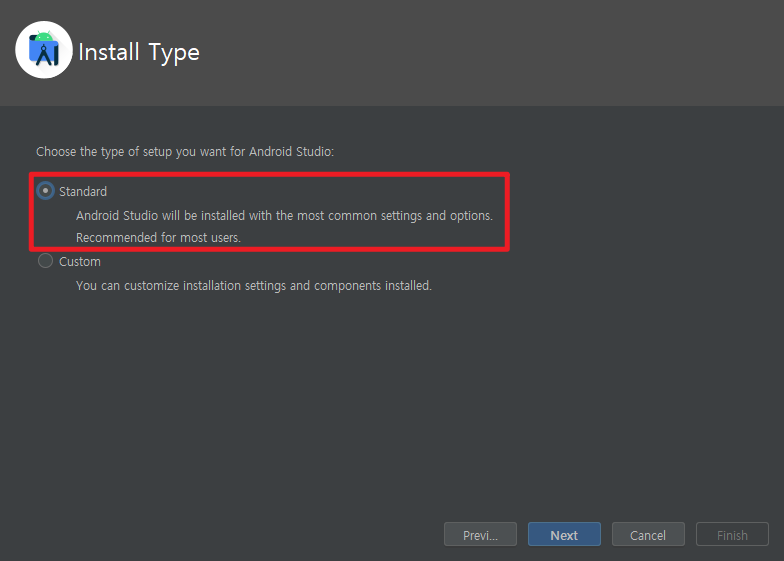The image size is (784, 561).
Task: Click the Custom option label
Action: point(80,262)
